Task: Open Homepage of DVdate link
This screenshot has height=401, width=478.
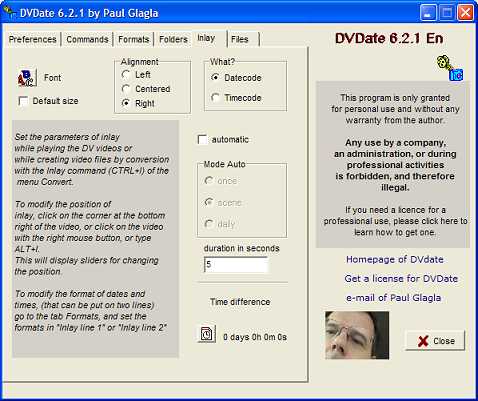Action: tap(395, 259)
